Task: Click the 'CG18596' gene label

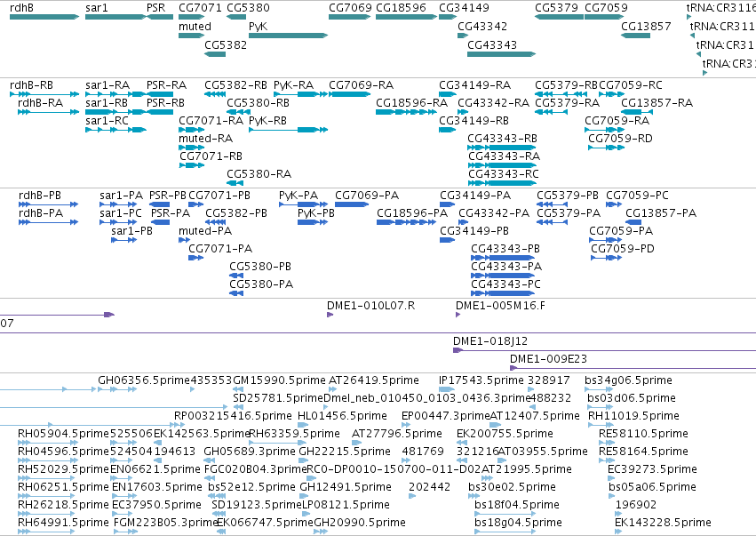Action: [x=401, y=8]
